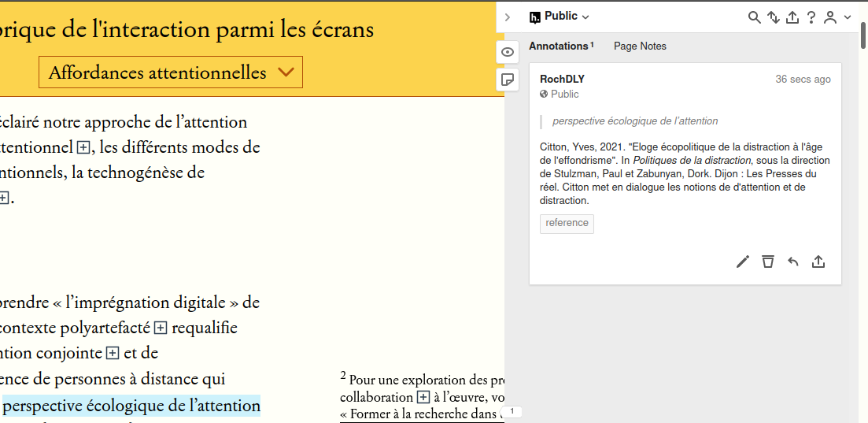Click the reference tag
The height and width of the screenshot is (423, 868).
click(567, 223)
